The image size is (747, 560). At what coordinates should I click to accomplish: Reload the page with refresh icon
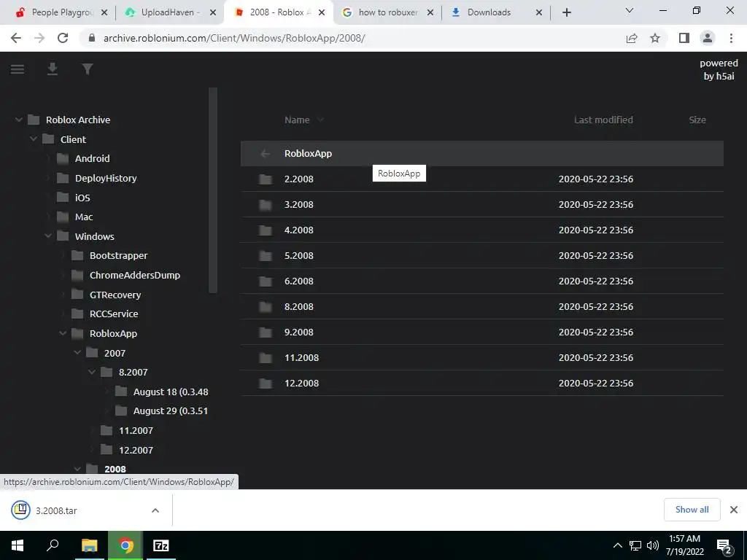63,38
